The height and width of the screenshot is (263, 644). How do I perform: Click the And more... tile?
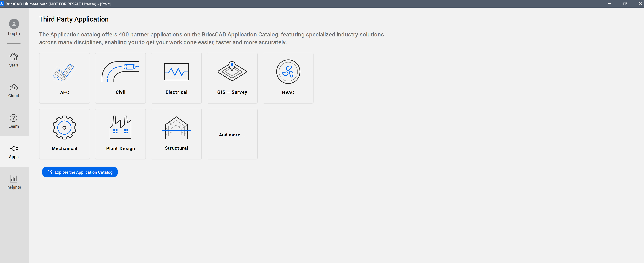click(x=232, y=135)
